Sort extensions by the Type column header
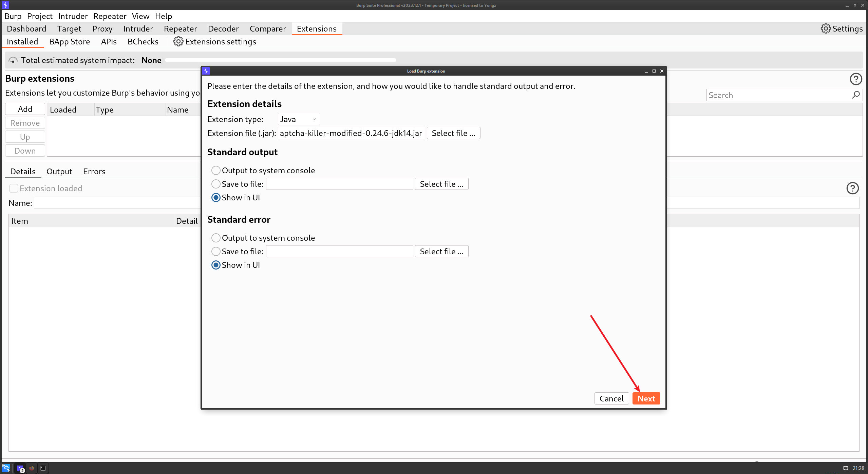 click(130, 110)
